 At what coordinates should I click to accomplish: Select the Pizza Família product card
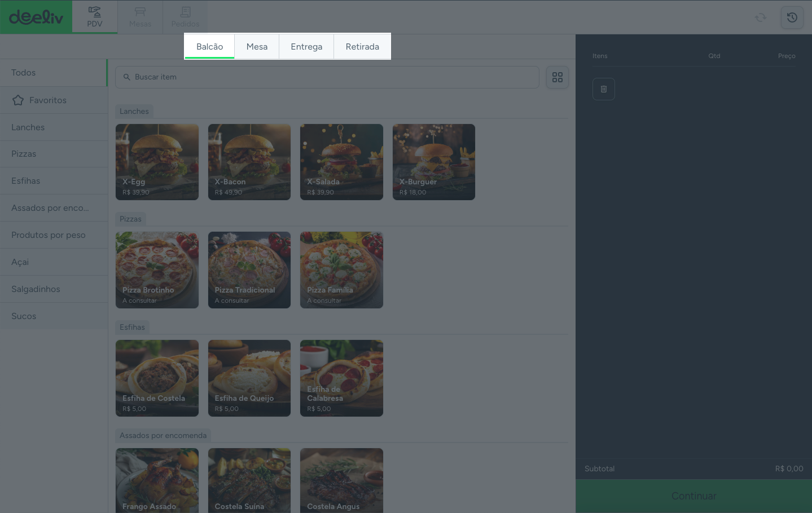coord(341,270)
